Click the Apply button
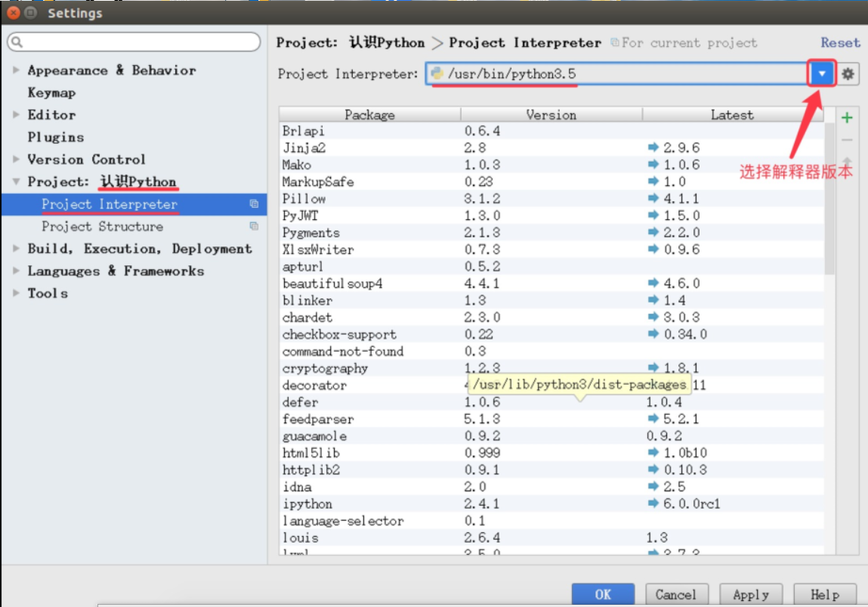The image size is (868, 607). tap(751, 594)
